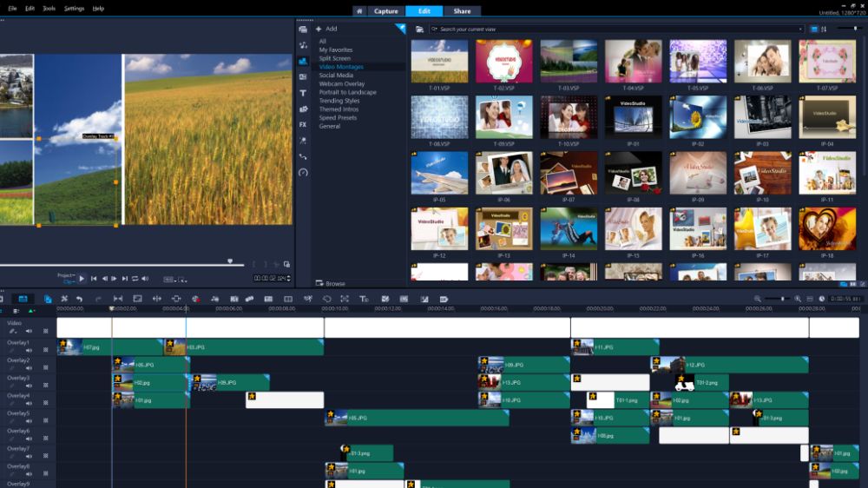Click the timeline zoom slider handle
Viewport: 868px width, 488px height.
point(782,299)
